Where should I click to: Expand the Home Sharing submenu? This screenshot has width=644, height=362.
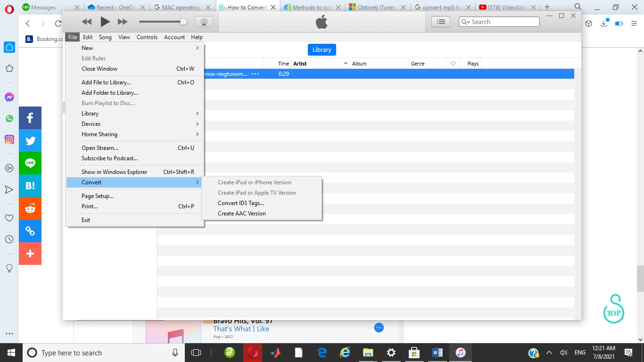134,134
